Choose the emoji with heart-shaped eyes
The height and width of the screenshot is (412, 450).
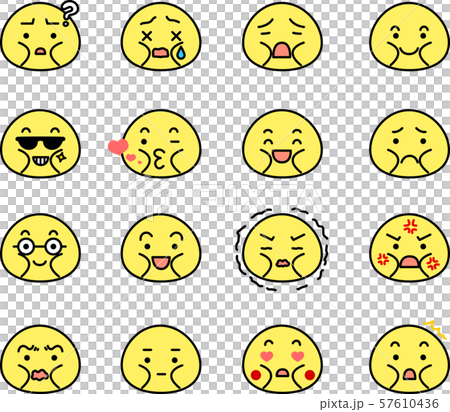[282, 359]
